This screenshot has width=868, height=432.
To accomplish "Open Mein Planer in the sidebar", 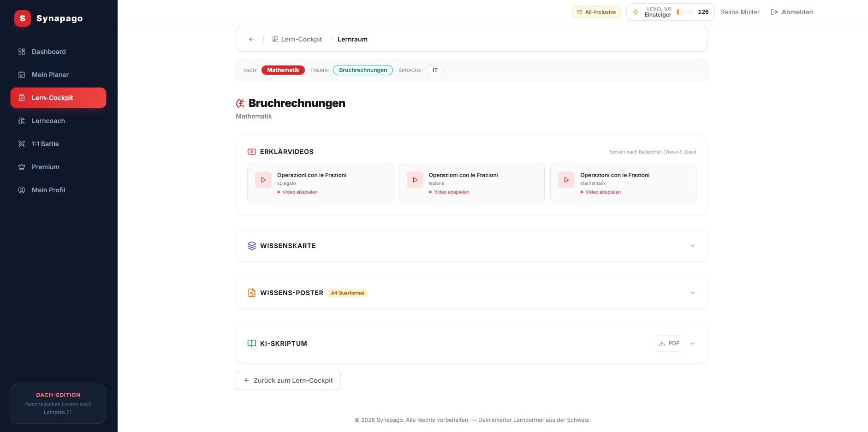I will pos(58,75).
